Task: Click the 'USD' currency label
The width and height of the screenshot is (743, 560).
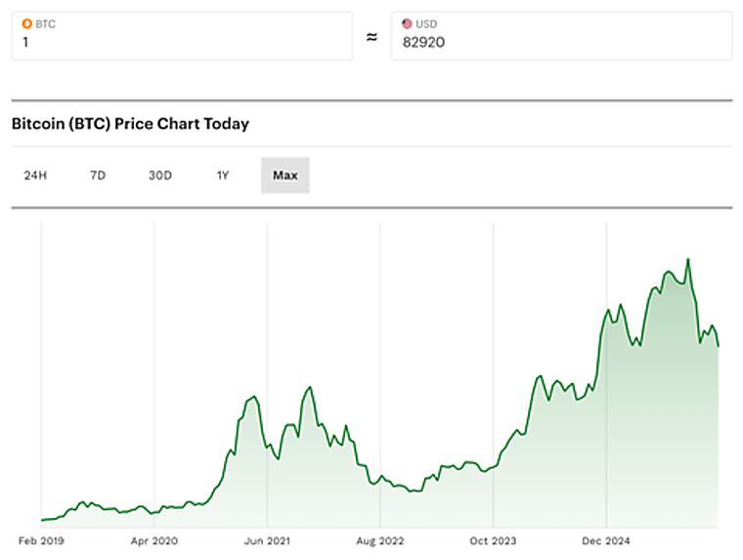Action: pos(426,23)
